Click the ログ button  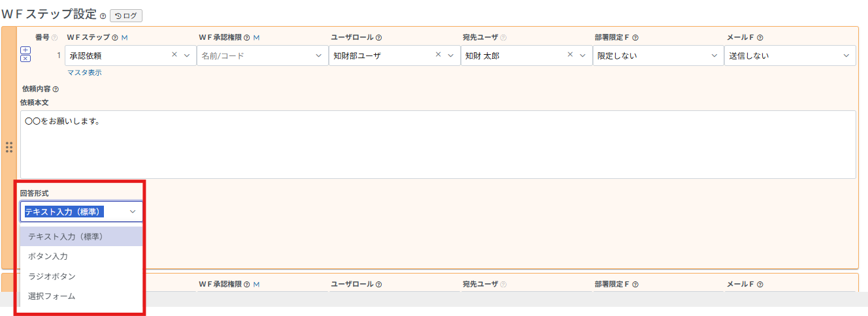point(126,16)
